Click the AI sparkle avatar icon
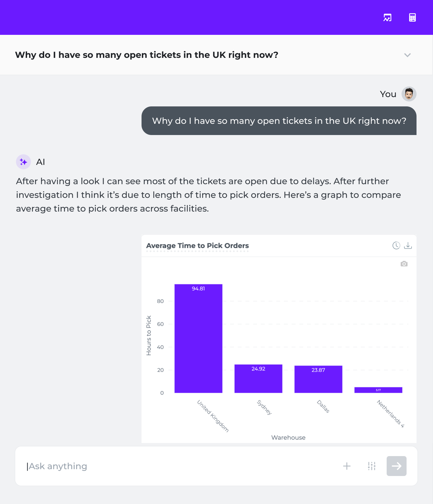Viewport: 433px width, 504px height. click(x=23, y=162)
